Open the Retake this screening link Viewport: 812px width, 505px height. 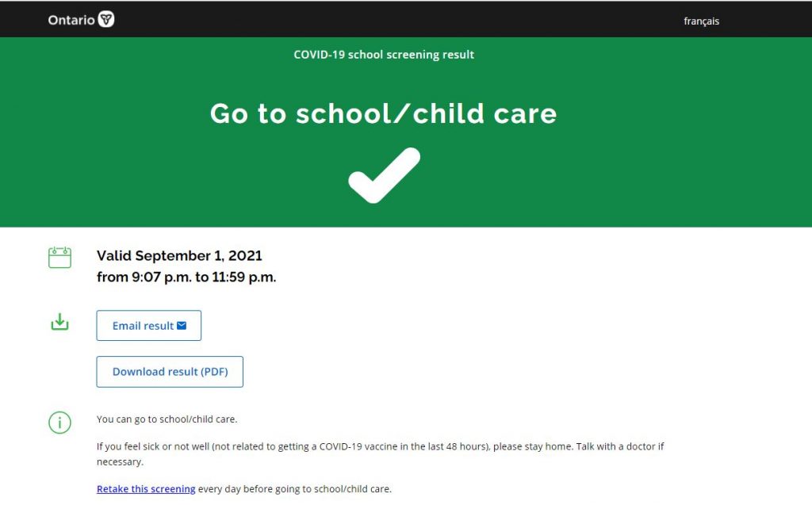click(146, 489)
